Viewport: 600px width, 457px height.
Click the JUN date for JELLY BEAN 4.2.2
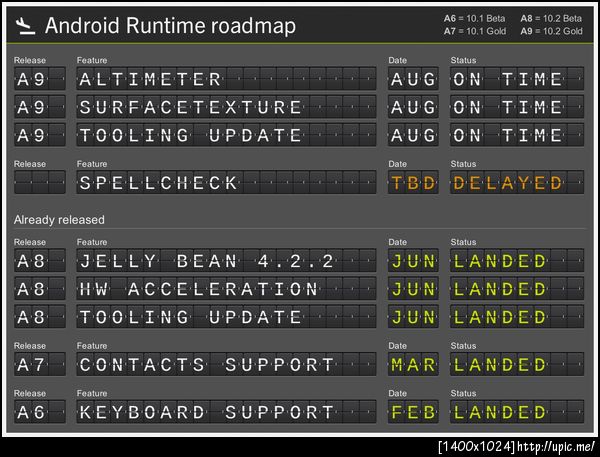(x=413, y=261)
